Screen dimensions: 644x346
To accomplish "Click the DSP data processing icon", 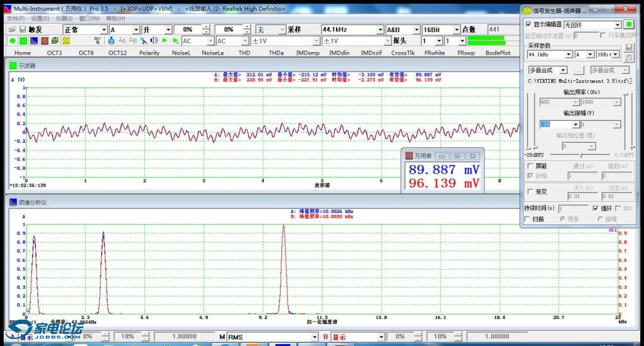I will [97, 41].
